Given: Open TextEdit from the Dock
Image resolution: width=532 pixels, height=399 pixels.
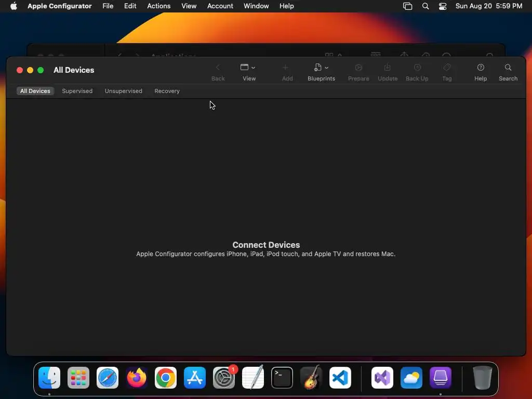Looking at the screenshot, I should coord(253,378).
